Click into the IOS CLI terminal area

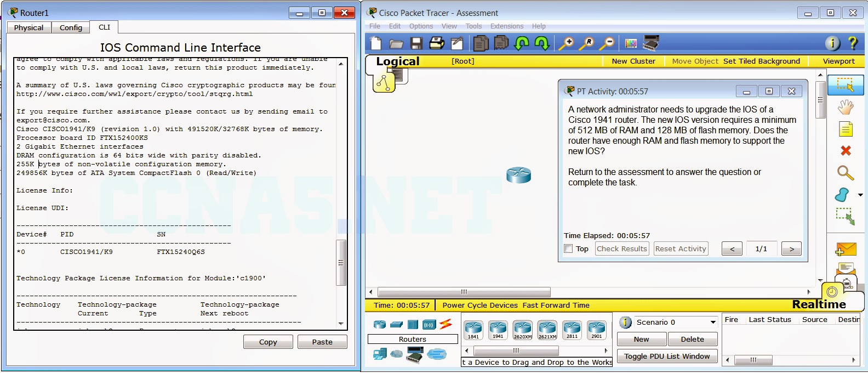click(x=175, y=194)
